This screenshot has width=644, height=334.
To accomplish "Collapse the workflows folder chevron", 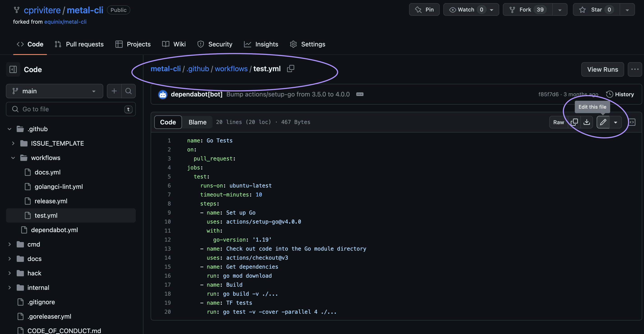I will [x=13, y=158].
